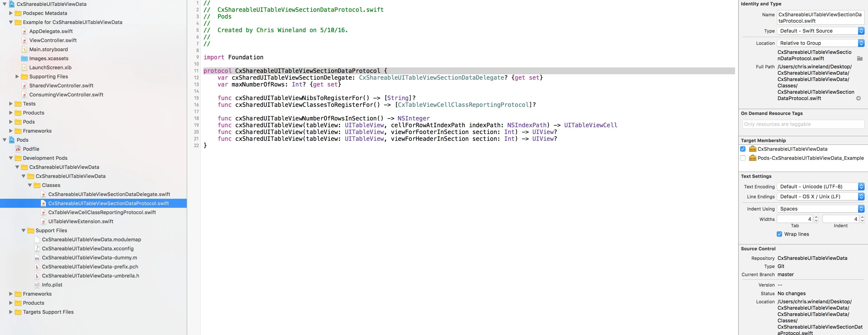Viewport: 868px width, 335px height.
Task: Open UITableViewExtension.swift file
Action: point(80,221)
